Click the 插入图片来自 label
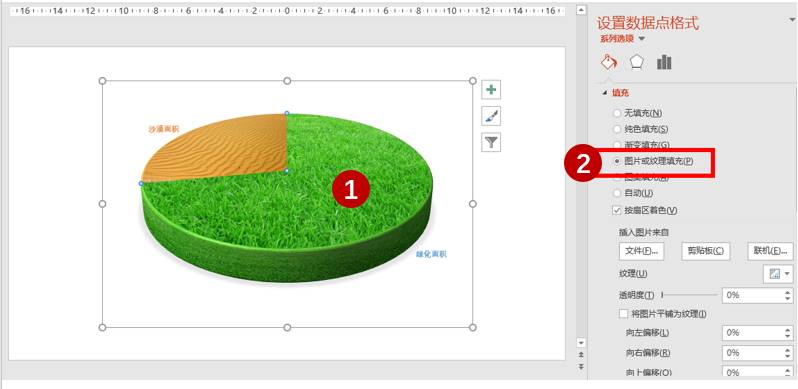This screenshot has height=389, width=798. pos(644,233)
